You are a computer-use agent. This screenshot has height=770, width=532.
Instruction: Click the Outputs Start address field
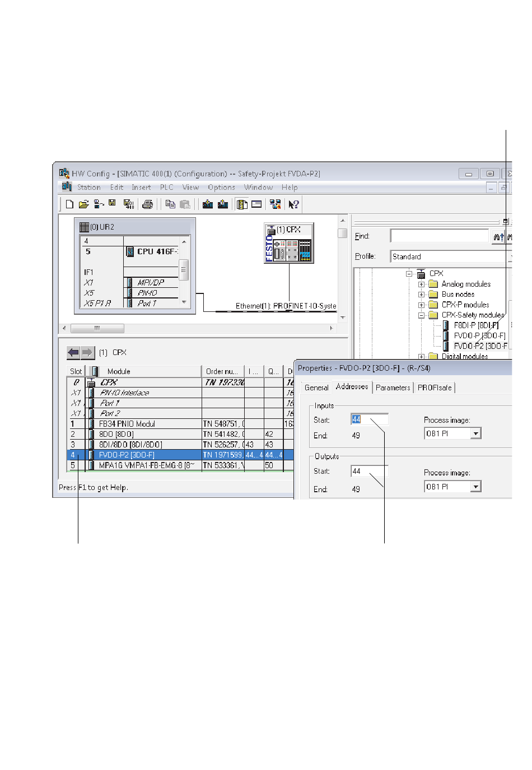tap(370, 472)
